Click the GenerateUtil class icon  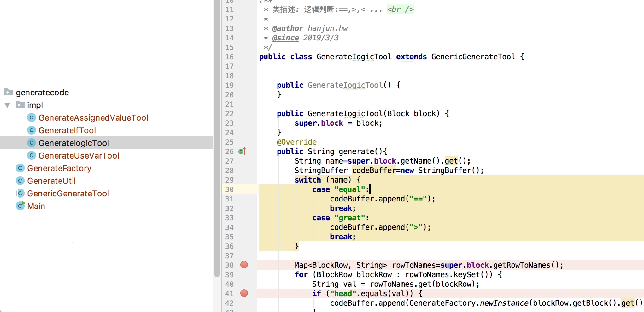(x=20, y=181)
